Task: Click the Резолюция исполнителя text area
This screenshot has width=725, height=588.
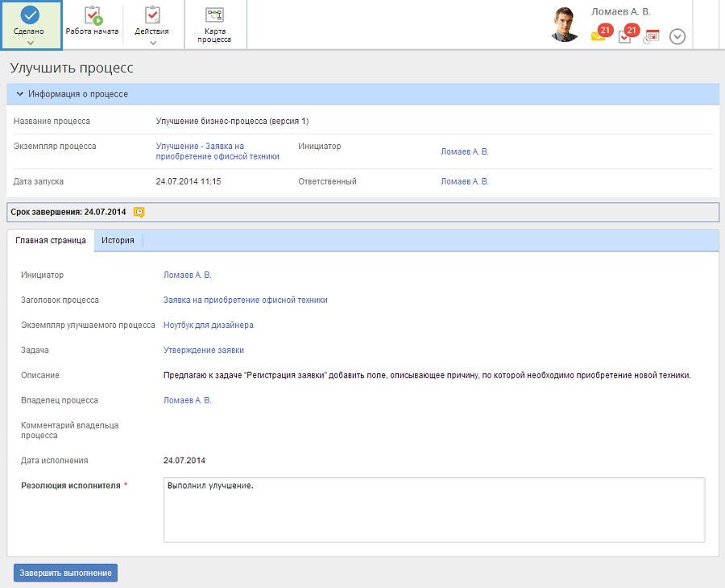Action: tap(433, 510)
